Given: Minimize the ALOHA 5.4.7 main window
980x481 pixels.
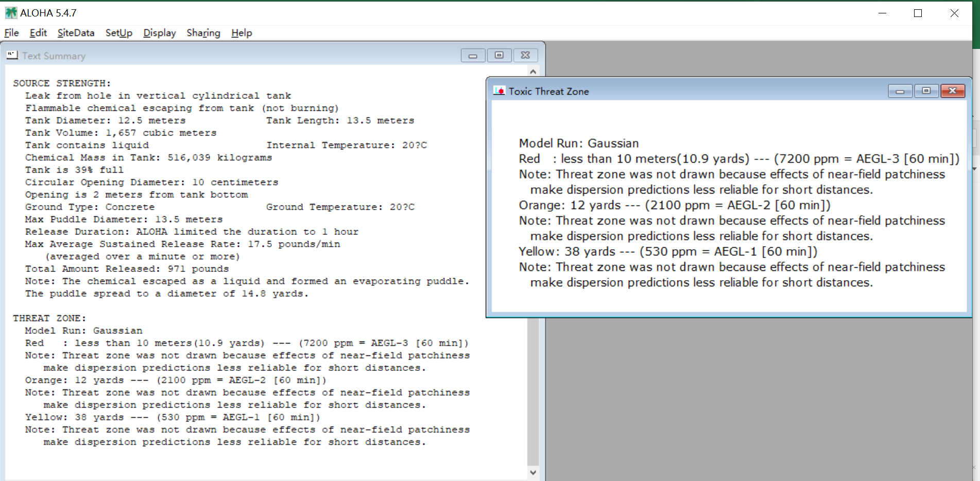Looking at the screenshot, I should click(x=882, y=13).
